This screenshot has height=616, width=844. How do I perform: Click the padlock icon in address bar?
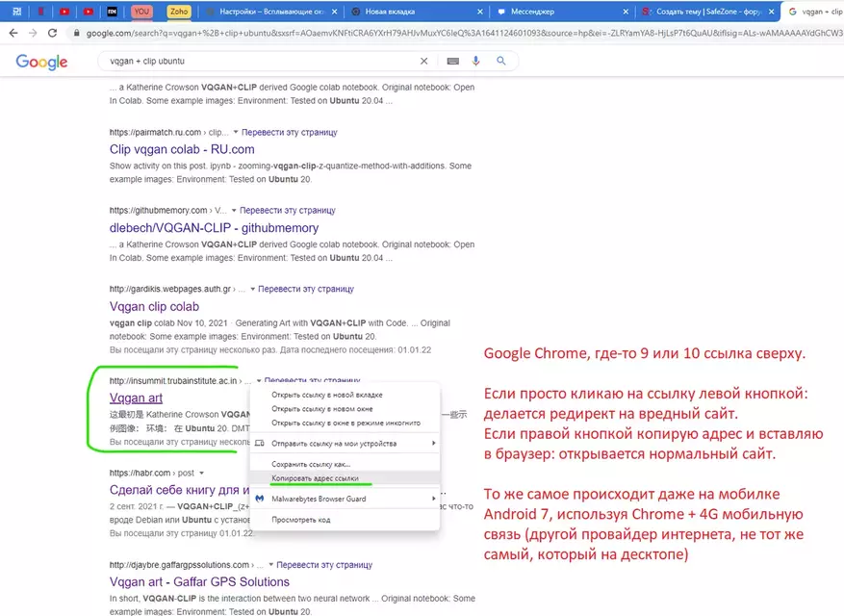[x=76, y=33]
